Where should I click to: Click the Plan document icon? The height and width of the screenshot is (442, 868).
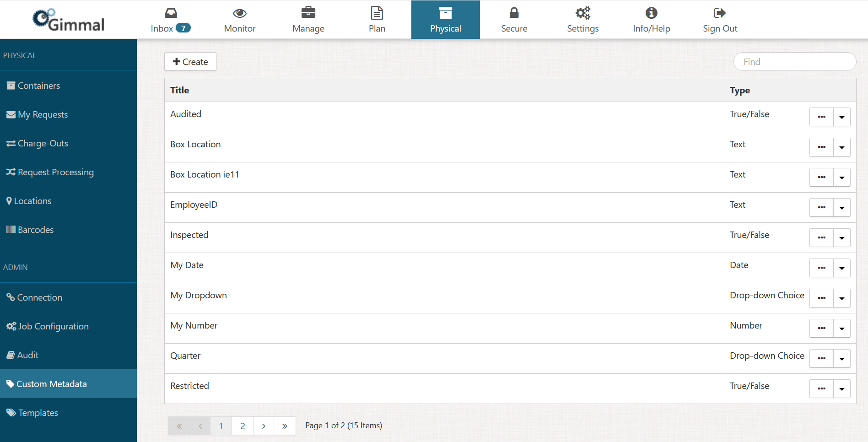[377, 13]
